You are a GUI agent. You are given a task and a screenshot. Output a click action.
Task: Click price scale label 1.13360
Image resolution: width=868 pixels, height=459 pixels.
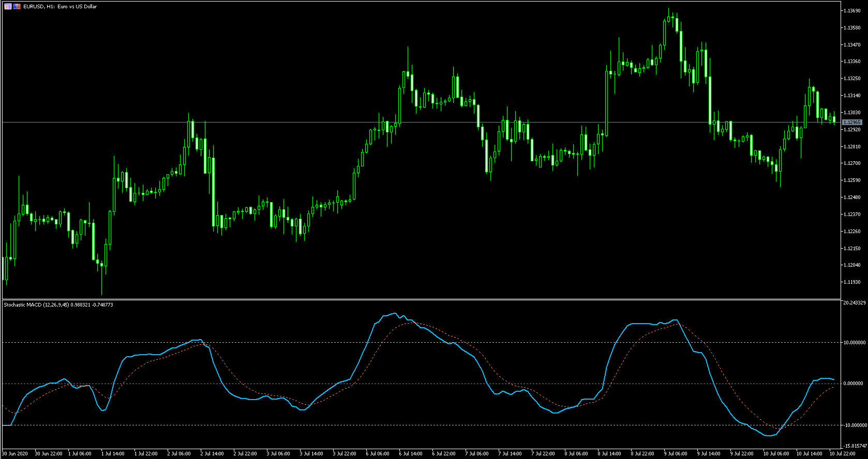coord(852,62)
